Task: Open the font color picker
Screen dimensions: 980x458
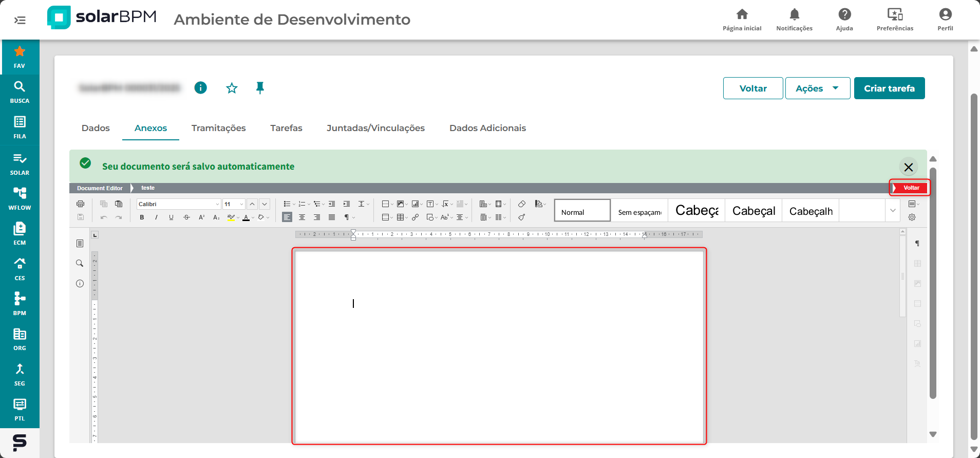Action: pos(247,217)
